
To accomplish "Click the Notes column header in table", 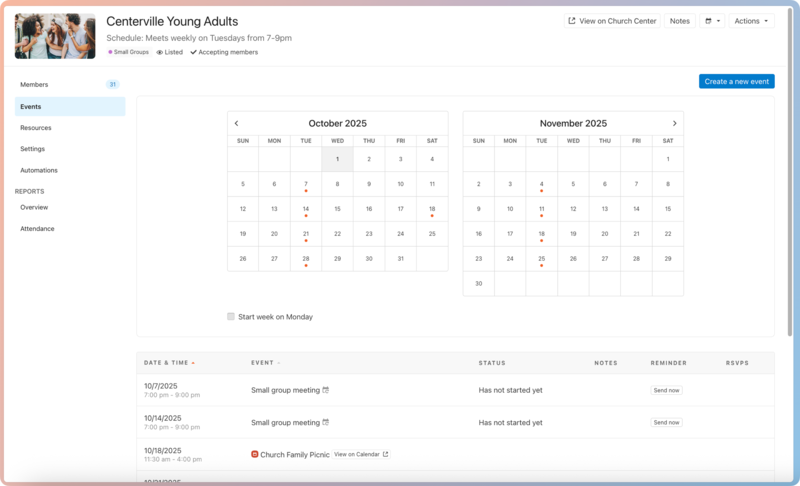I will (606, 363).
